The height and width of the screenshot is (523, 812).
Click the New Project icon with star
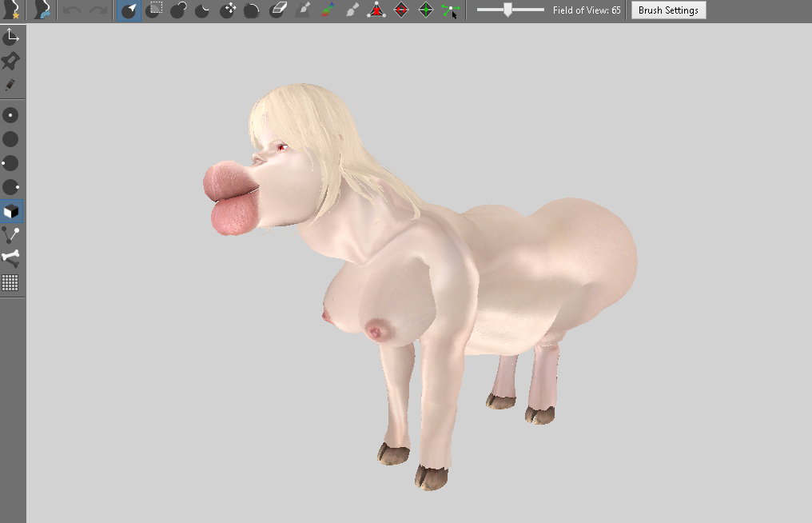pos(11,10)
